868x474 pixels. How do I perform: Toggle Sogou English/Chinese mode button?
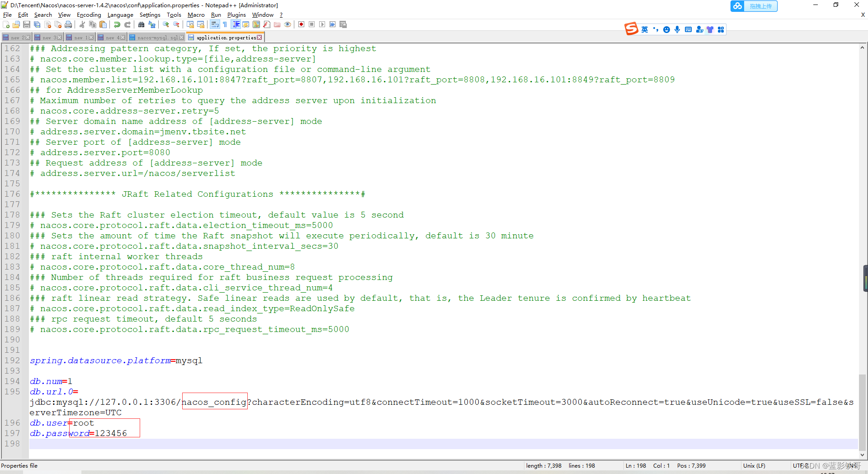(x=645, y=29)
